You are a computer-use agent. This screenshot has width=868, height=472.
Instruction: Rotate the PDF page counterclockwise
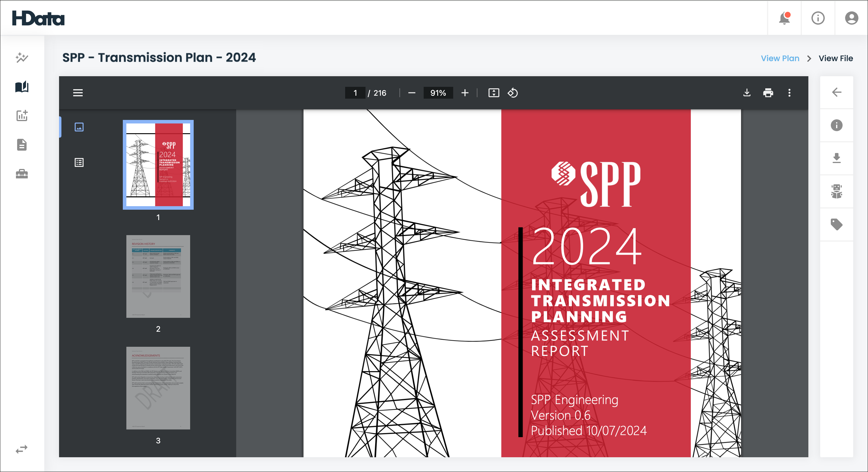[513, 93]
